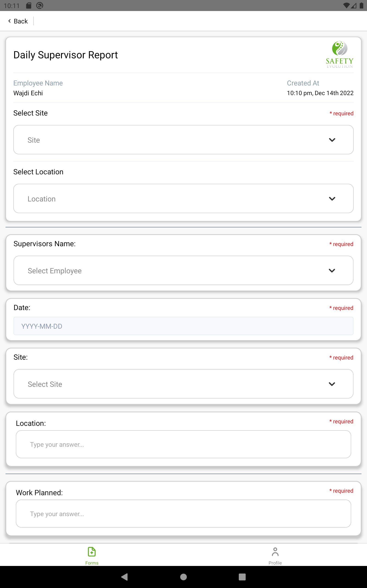Tap the Work Planned answer field
The image size is (367, 588).
coord(183,514)
